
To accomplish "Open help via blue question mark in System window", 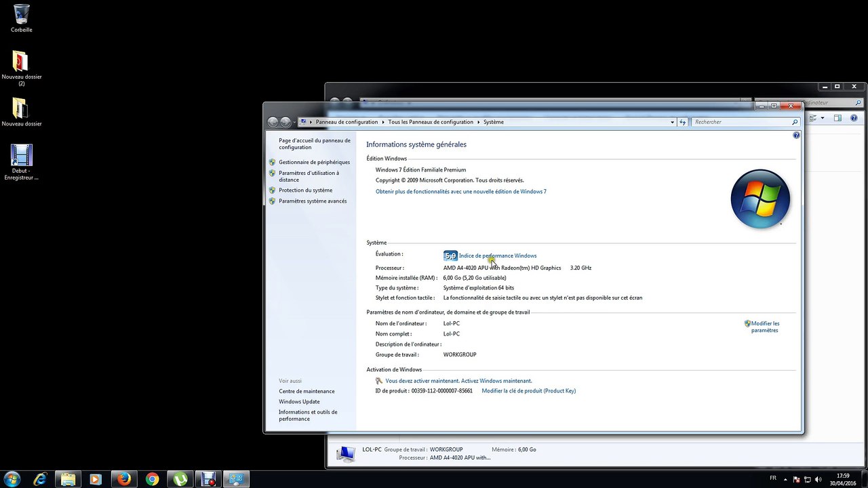I will pos(796,136).
